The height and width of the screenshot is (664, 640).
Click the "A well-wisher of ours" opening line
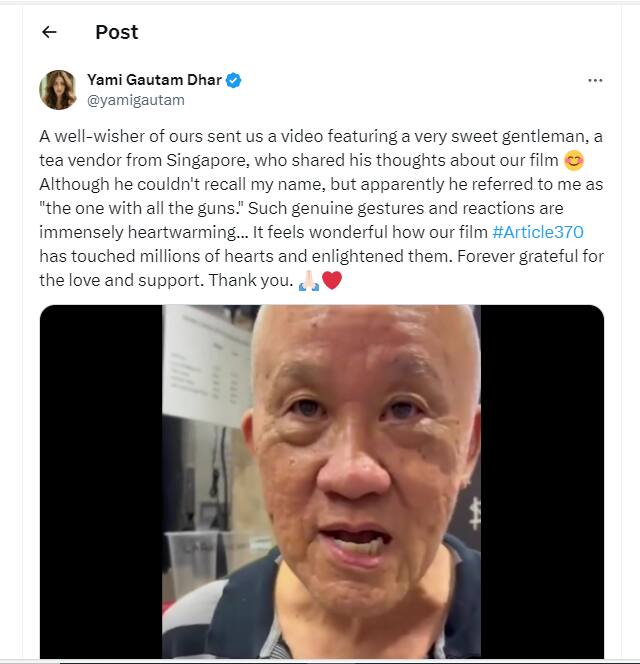pos(113,136)
